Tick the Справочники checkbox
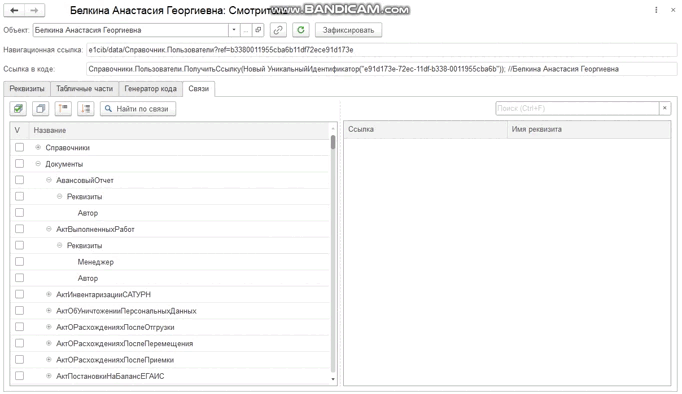Viewport: 682px width, 394px height. [x=19, y=147]
